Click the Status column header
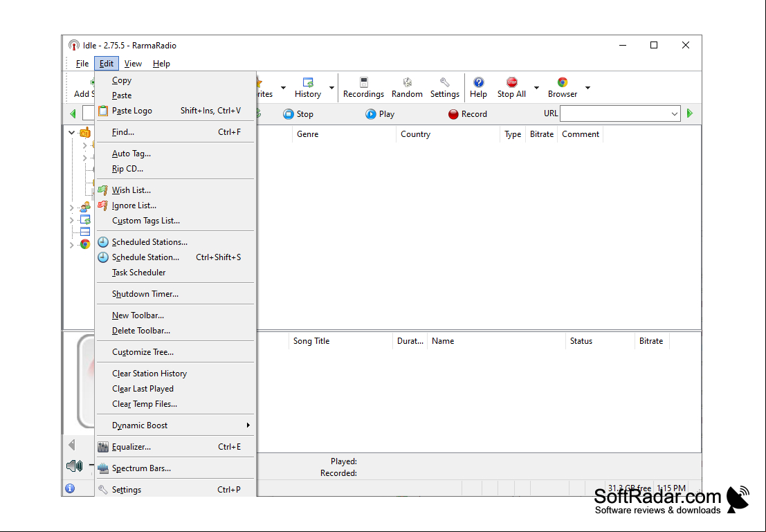The image size is (766, 532). pos(601,341)
